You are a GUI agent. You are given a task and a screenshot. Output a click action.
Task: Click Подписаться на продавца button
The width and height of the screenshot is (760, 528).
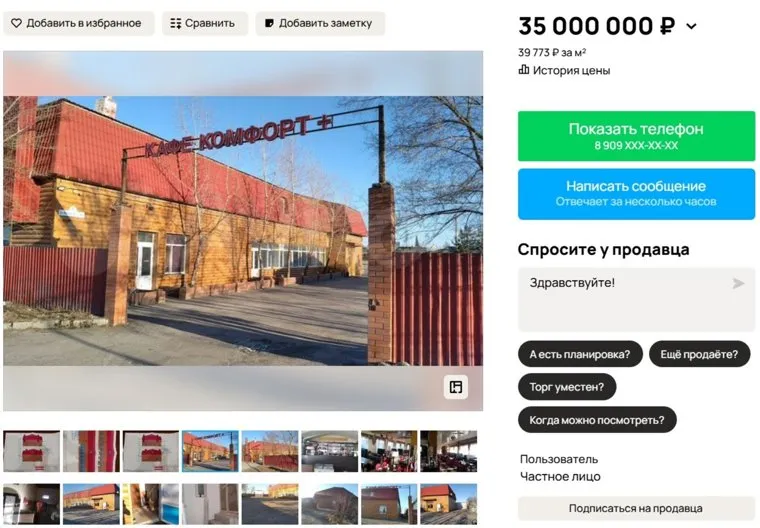(x=636, y=508)
